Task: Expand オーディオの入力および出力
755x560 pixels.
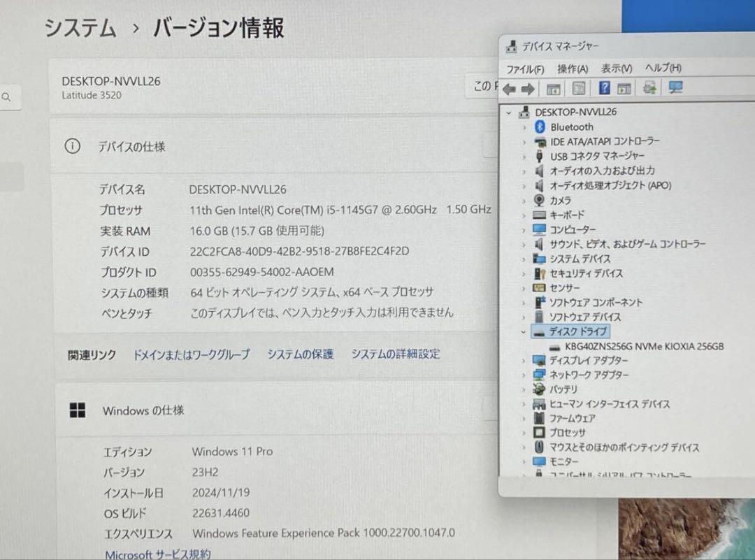Action: [524, 171]
